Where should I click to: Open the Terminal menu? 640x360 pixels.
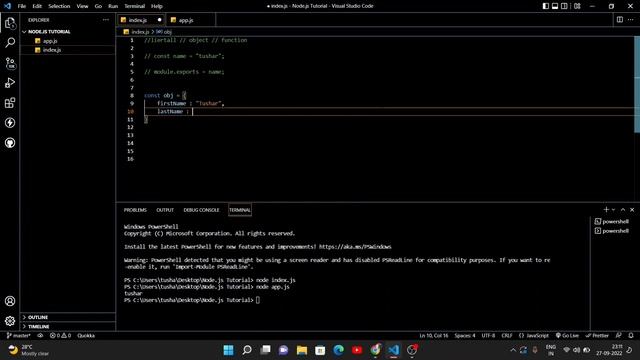pos(134,6)
